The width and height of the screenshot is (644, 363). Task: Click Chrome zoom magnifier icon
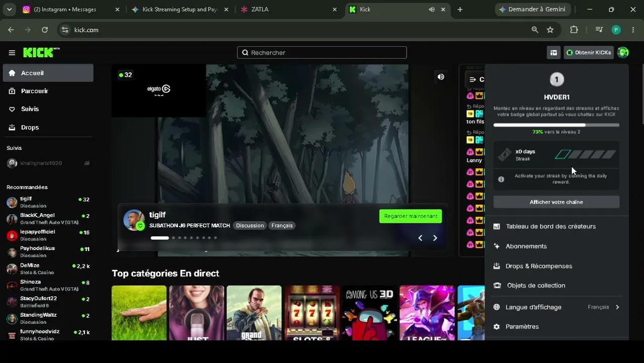click(535, 30)
